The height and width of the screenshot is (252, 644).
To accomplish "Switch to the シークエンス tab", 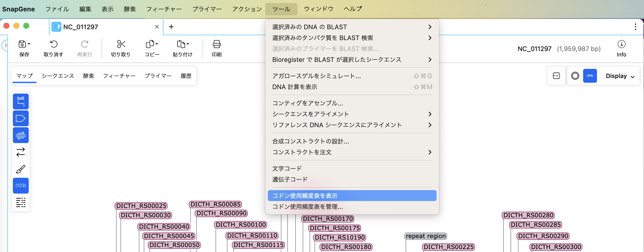I will point(58,76).
